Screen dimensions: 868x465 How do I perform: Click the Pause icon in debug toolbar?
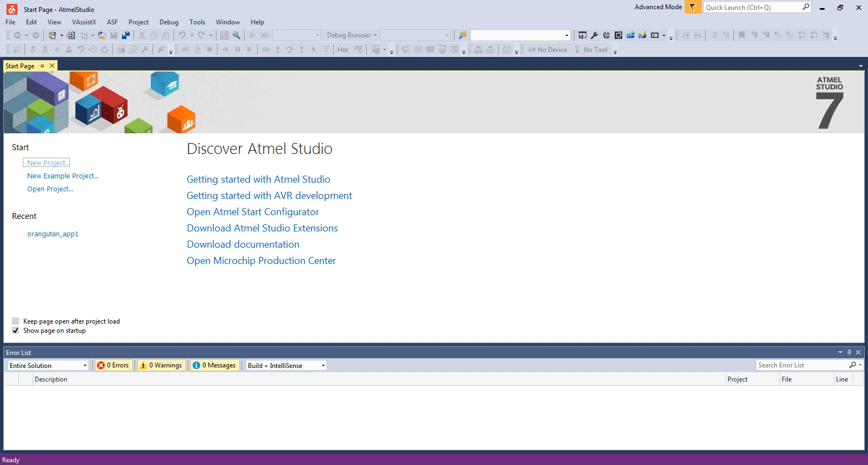tap(237, 49)
